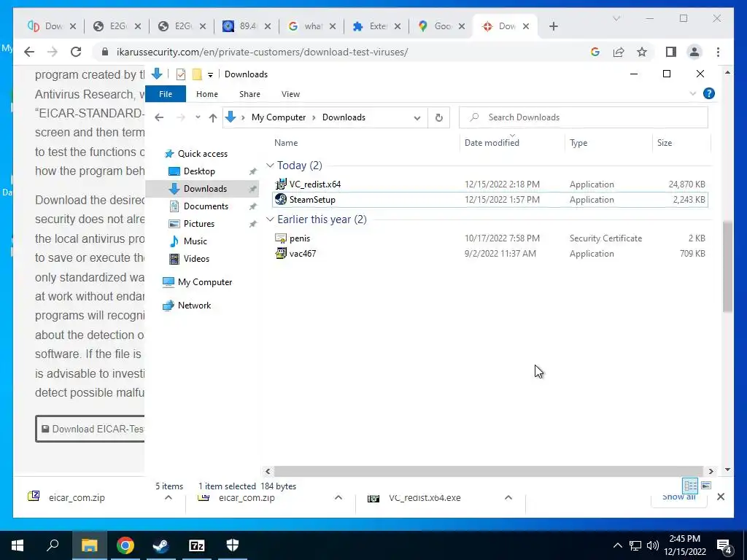
Task: Open the notification center icon
Action: [724, 546]
